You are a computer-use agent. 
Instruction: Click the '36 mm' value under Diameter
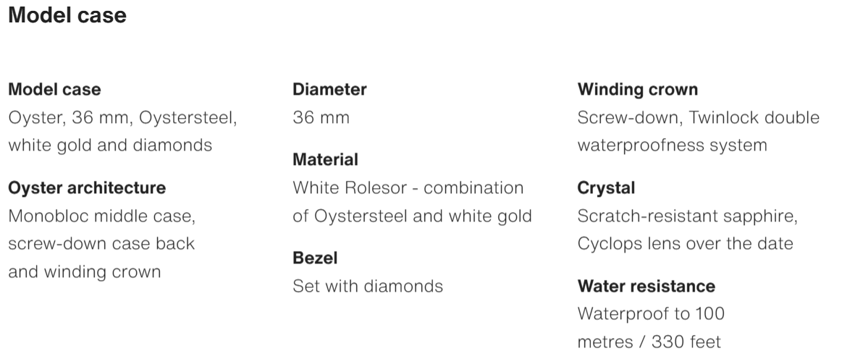point(321,117)
